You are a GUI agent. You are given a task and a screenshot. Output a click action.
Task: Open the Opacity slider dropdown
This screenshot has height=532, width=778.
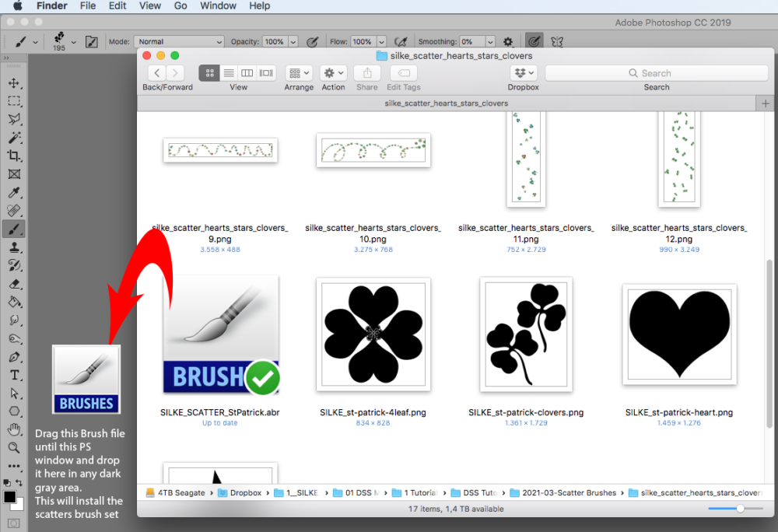pos(293,42)
